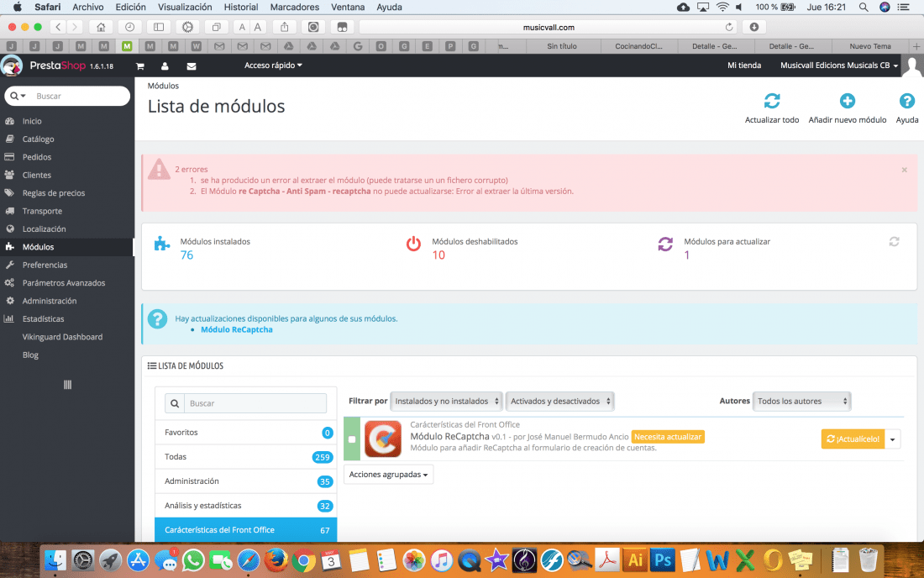Expand the ¡Actualícelo! button caret

[893, 439]
